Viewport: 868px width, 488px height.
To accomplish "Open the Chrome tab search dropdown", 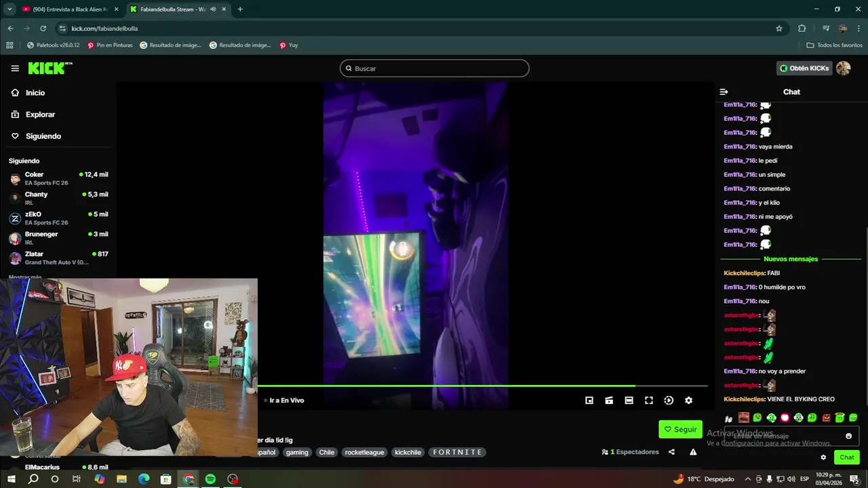I will tap(9, 9).
